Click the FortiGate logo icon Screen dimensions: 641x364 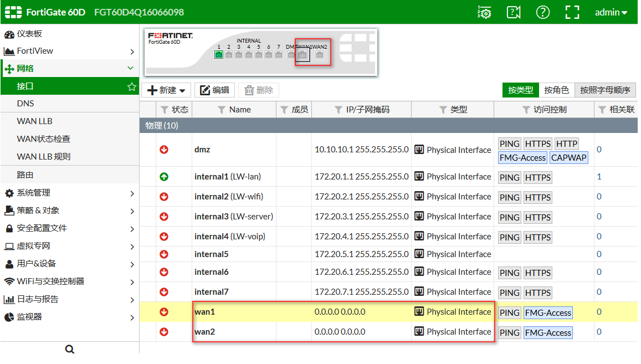coord(13,12)
